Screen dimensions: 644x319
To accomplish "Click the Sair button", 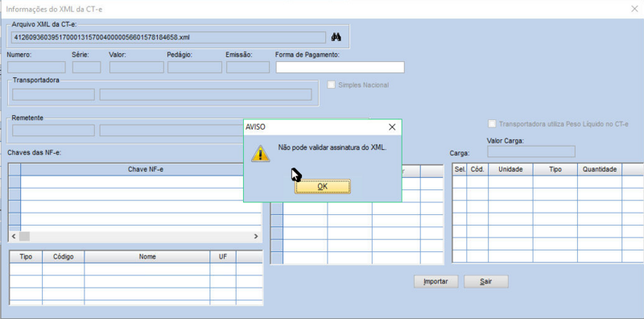I will pos(486,282).
